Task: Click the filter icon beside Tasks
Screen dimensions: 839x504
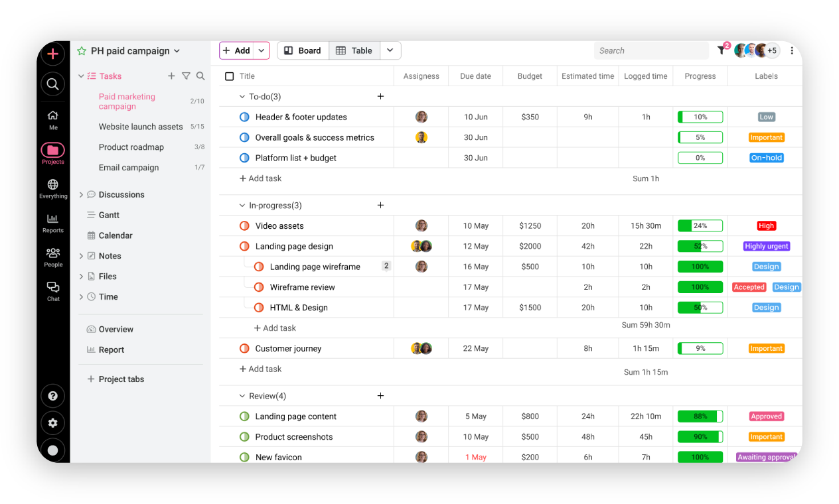Action: tap(186, 76)
